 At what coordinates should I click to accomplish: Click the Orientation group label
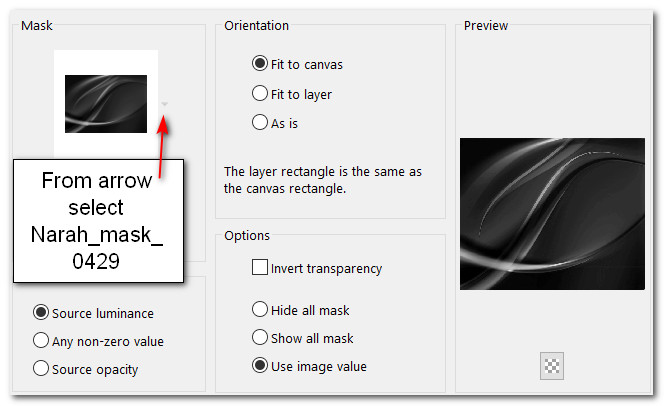(x=257, y=26)
